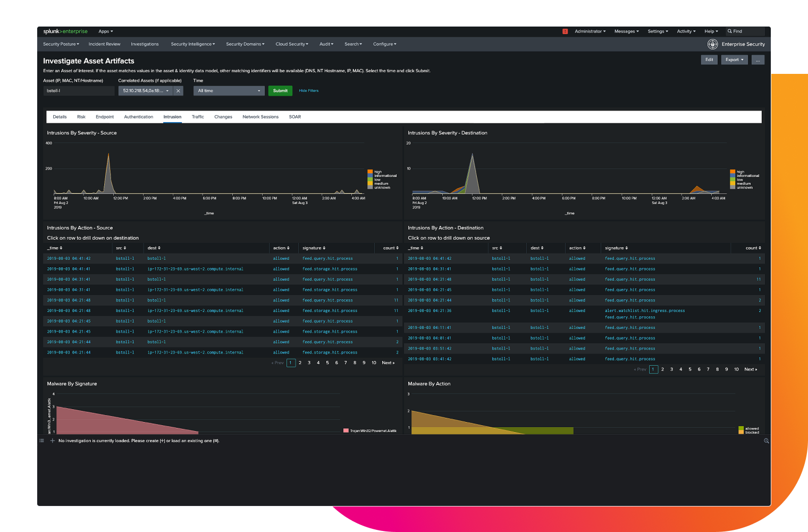Image resolution: width=808 pixels, height=532 pixels.
Task: Click the Hide Filters link
Action: (308, 90)
